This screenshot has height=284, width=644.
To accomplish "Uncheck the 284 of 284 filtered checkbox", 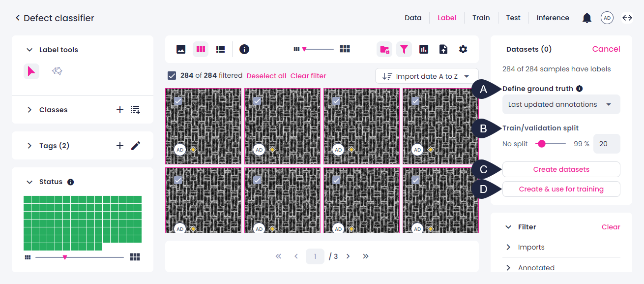I will [172, 76].
